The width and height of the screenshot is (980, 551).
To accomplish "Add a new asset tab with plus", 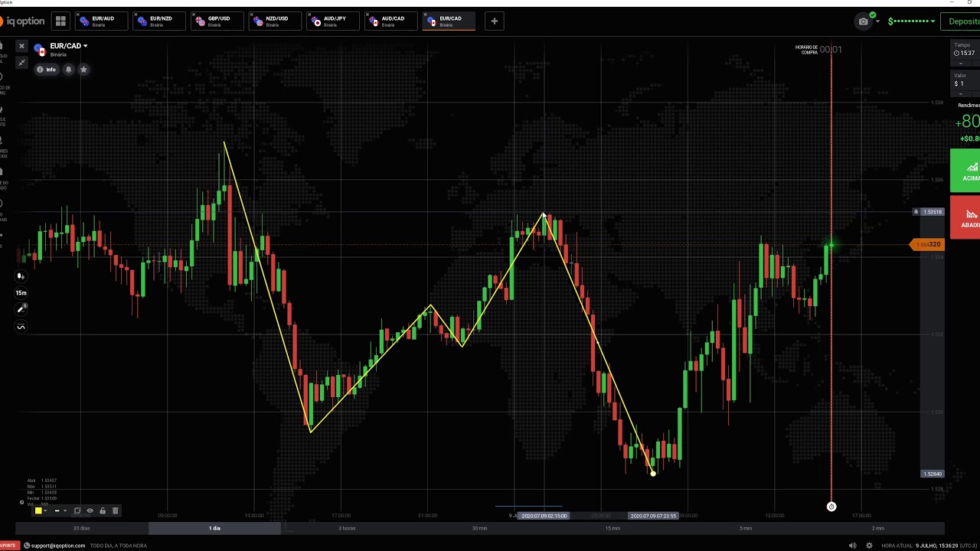I will [494, 21].
